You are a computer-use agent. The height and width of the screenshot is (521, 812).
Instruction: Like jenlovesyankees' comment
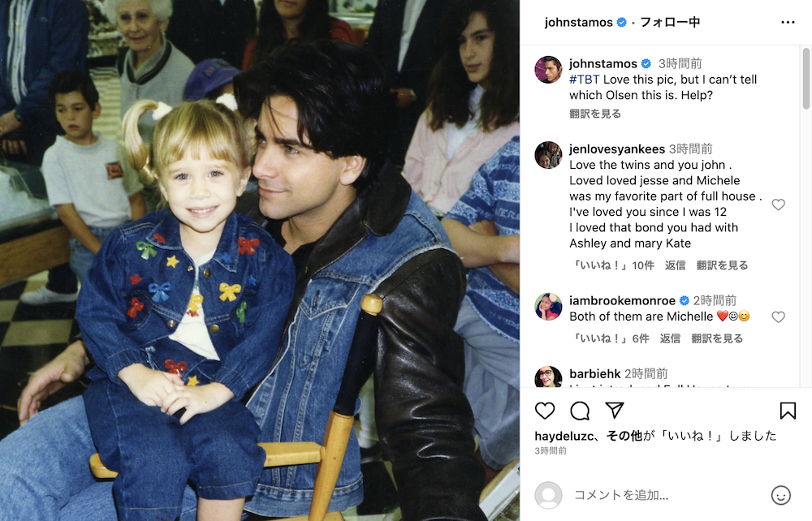pyautogui.click(x=778, y=205)
